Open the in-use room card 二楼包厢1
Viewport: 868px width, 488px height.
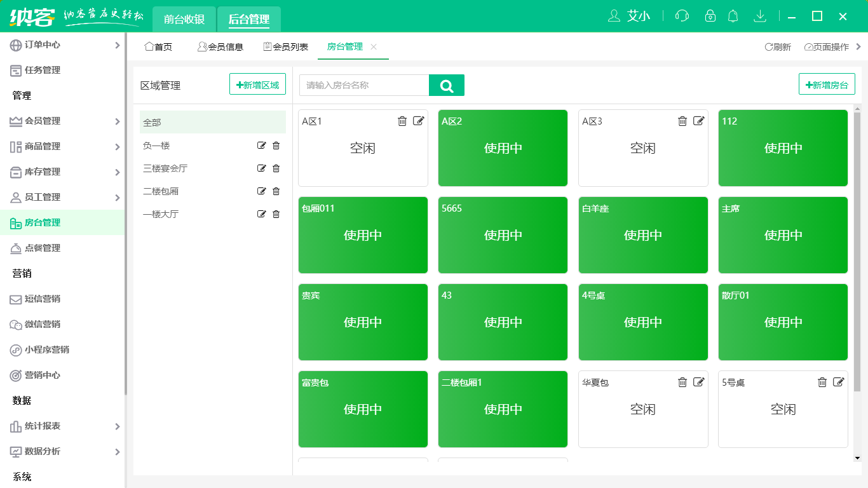click(x=503, y=409)
